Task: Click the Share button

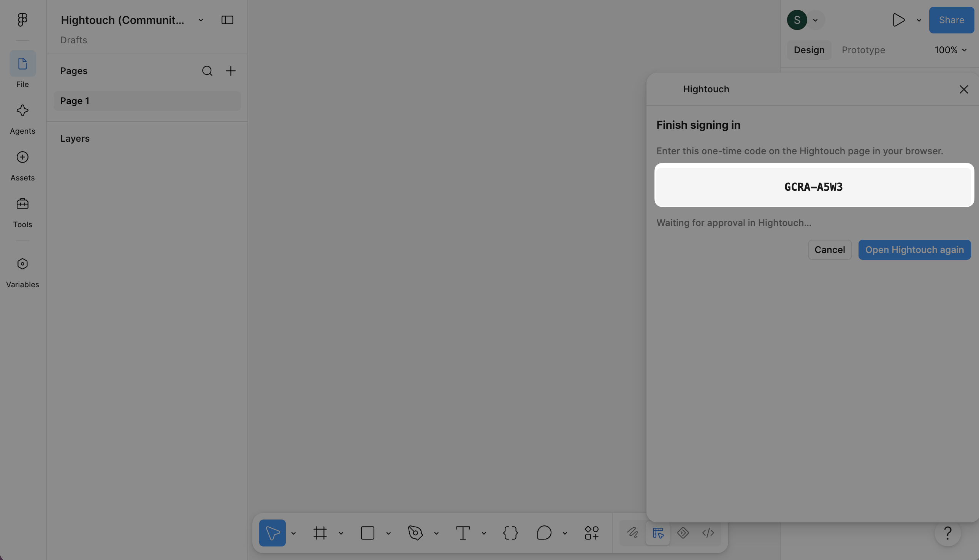Action: (951, 20)
